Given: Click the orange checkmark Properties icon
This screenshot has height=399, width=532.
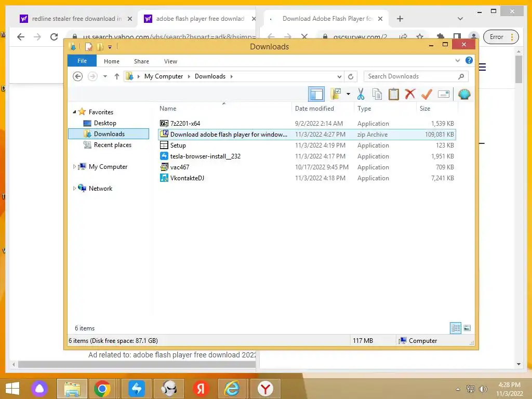Looking at the screenshot, I should coord(427,94).
